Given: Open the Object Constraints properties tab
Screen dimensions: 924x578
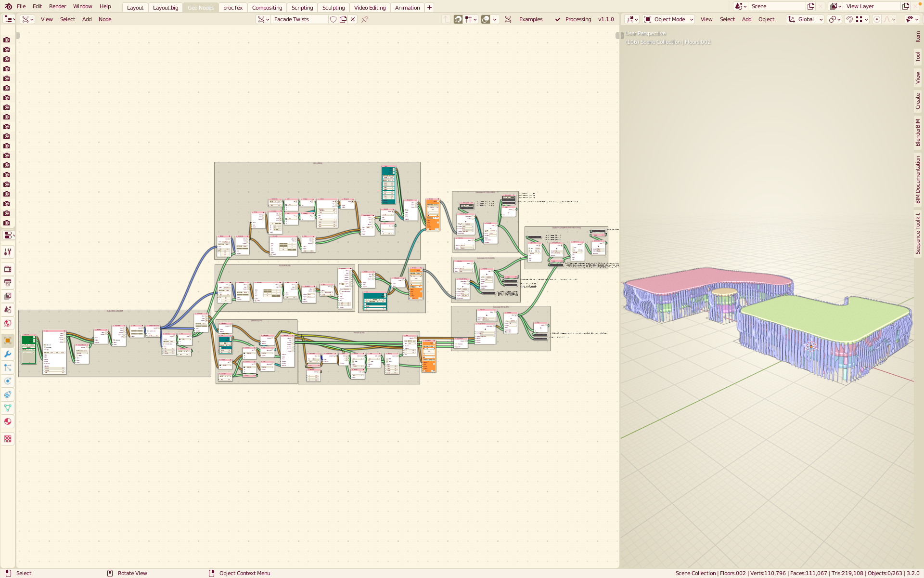Looking at the screenshot, I should coord(8,394).
